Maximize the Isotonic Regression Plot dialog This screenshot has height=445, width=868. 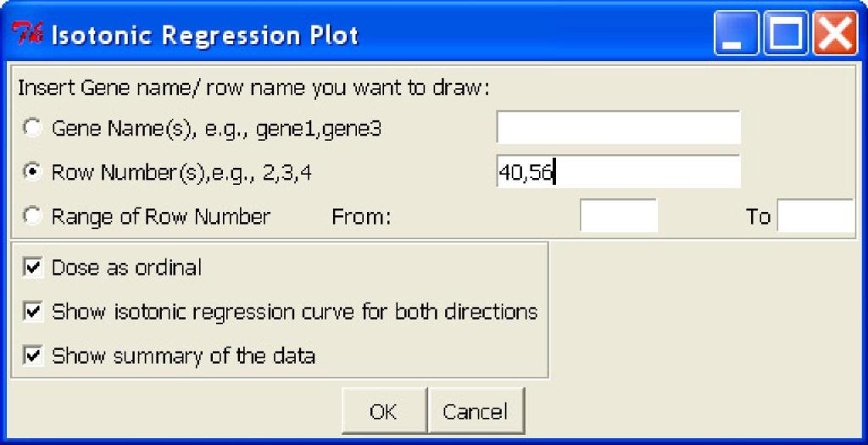point(785,36)
